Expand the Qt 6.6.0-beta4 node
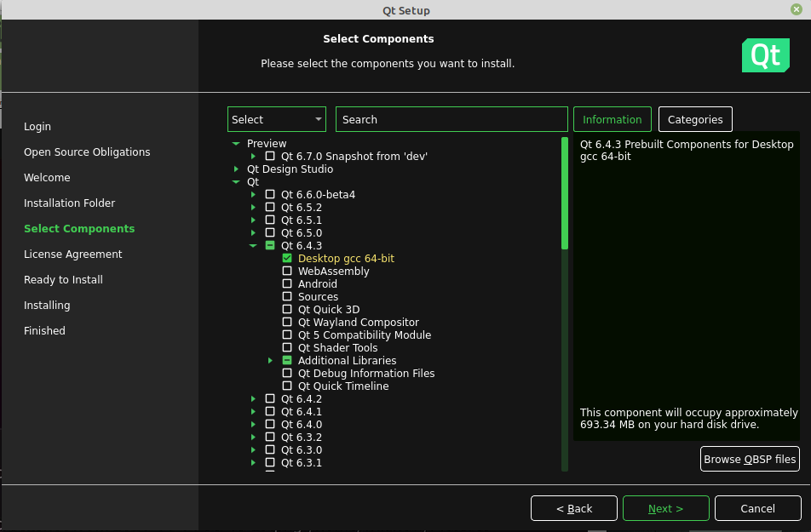Viewport: 811px width, 532px height. 253,195
